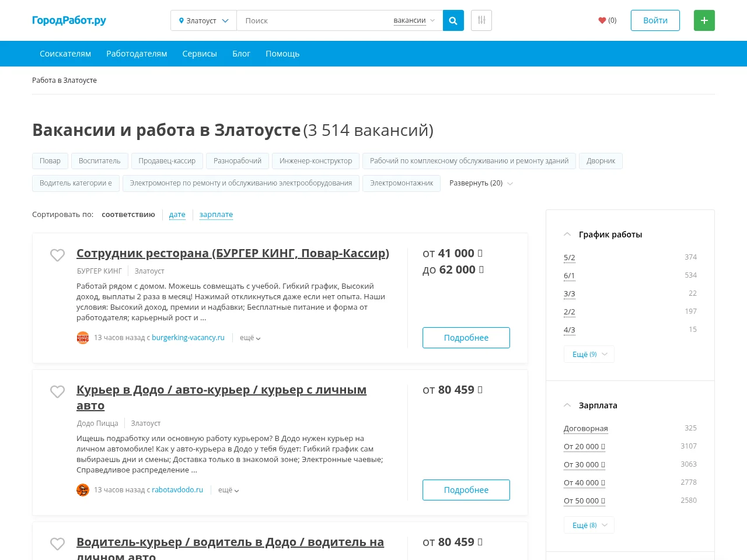Select the Рабочий по комплексному обслуживанию tag
The width and height of the screenshot is (747, 560).
[469, 161]
